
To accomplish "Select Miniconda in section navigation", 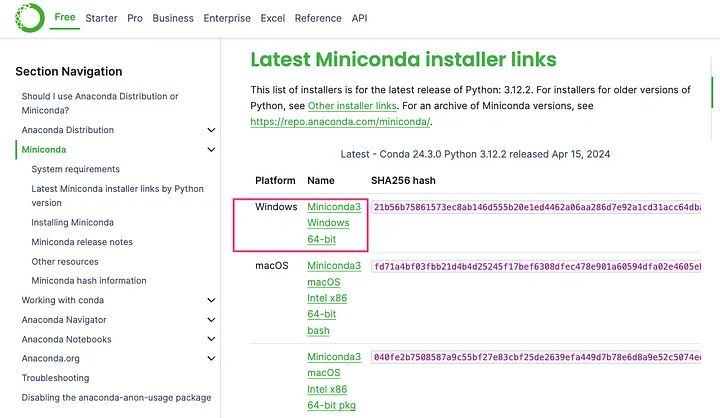I will (44, 150).
